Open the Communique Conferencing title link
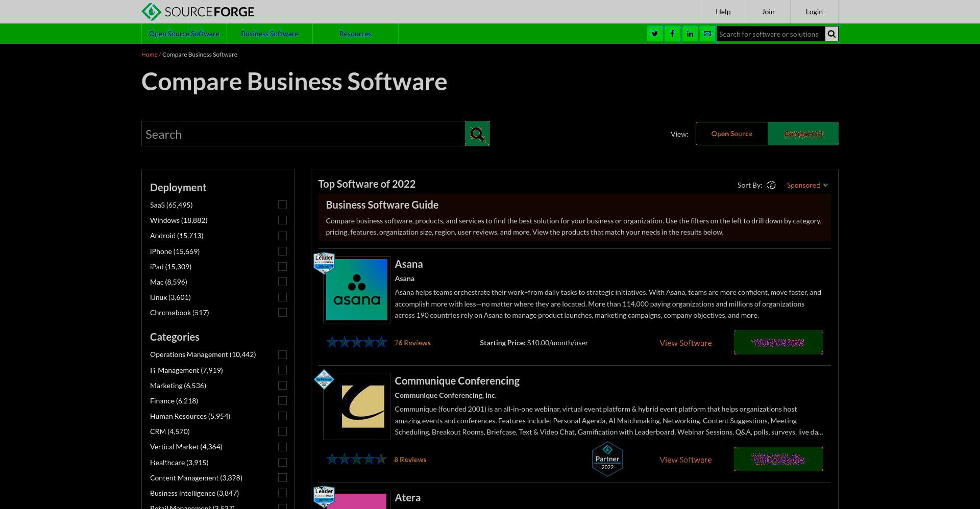This screenshot has width=980, height=509. click(x=457, y=380)
